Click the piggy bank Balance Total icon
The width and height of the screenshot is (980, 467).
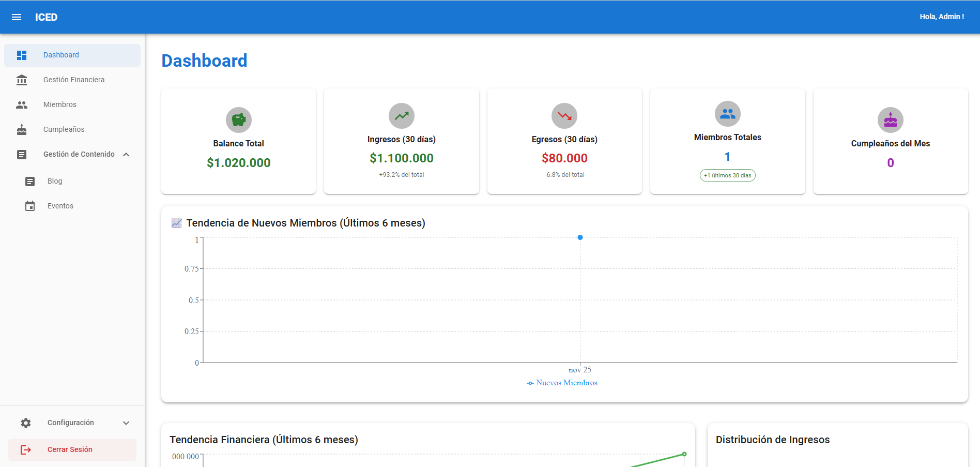click(239, 120)
